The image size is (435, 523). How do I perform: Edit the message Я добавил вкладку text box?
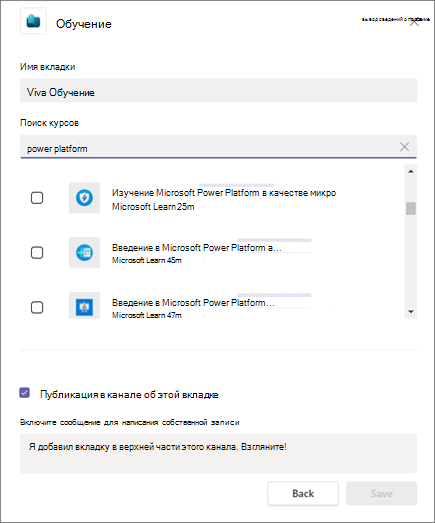pyautogui.click(x=219, y=453)
